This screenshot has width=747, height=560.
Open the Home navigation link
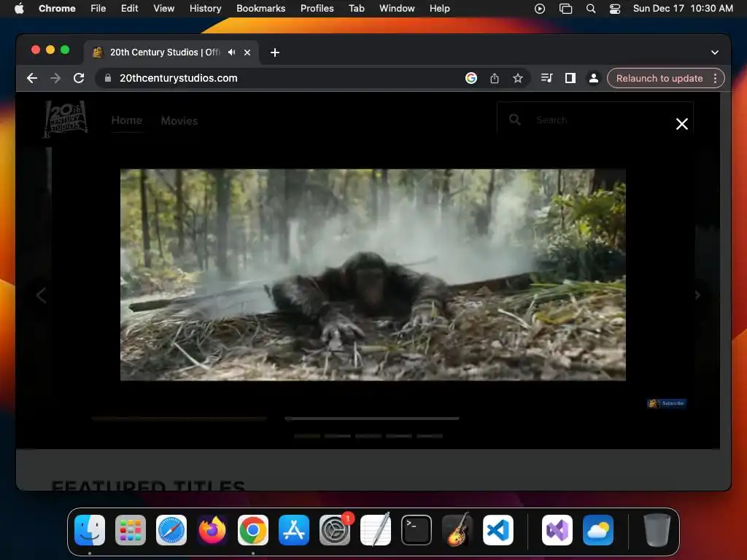127,120
